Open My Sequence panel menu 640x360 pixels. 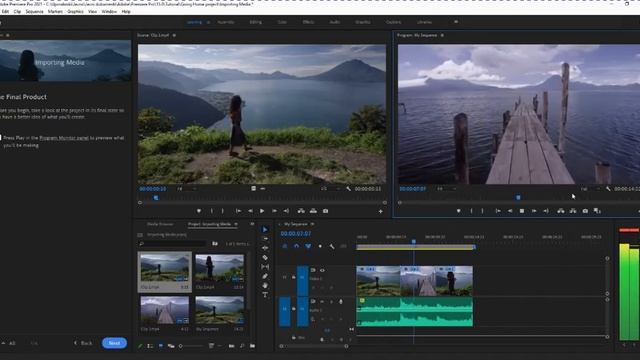click(312, 224)
